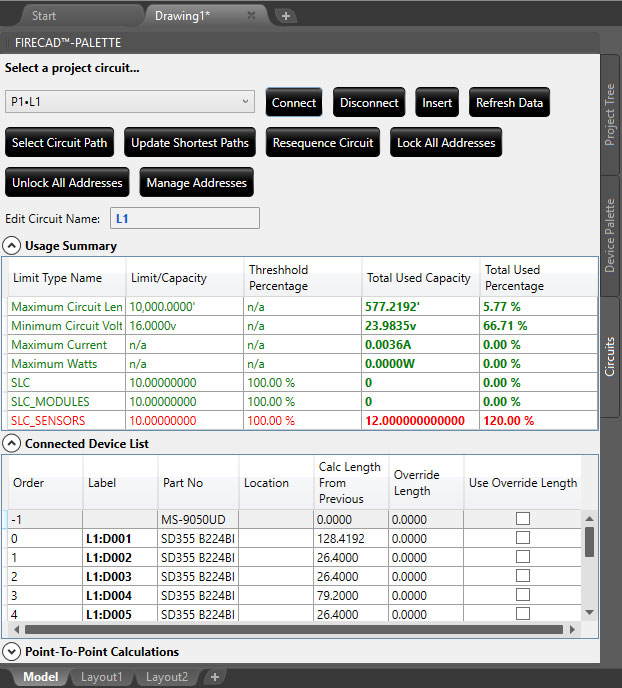Image resolution: width=622 pixels, height=688 pixels.
Task: Open a new drawing tab with plus icon
Action: point(285,16)
